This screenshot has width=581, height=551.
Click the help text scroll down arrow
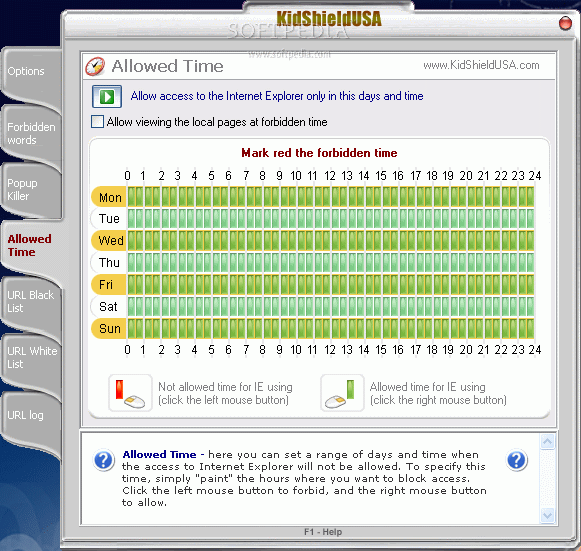click(547, 515)
